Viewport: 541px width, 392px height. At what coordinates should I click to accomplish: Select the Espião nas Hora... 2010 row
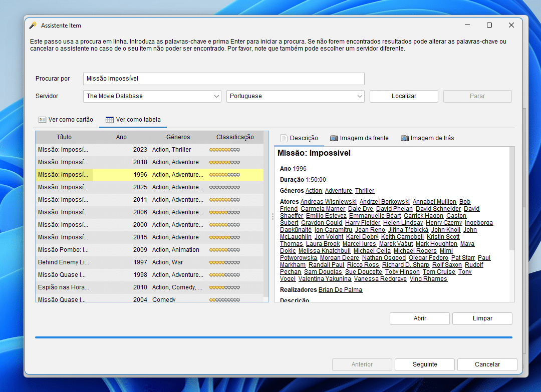[149, 287]
